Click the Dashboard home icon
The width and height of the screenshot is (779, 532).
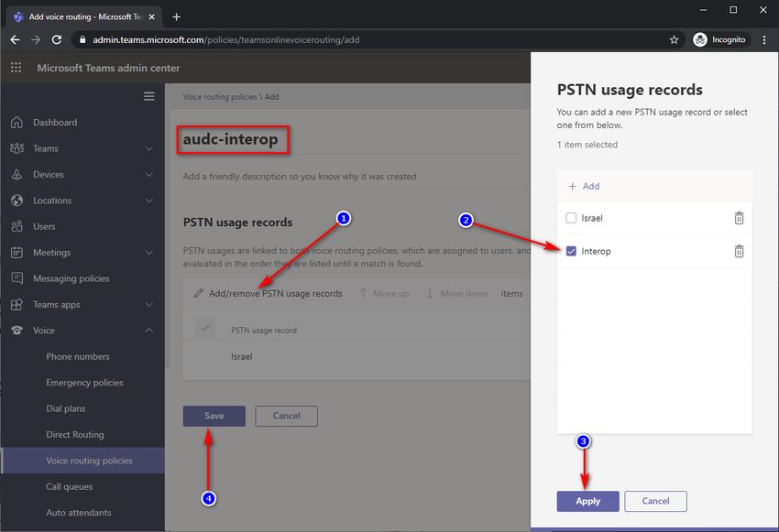click(16, 122)
